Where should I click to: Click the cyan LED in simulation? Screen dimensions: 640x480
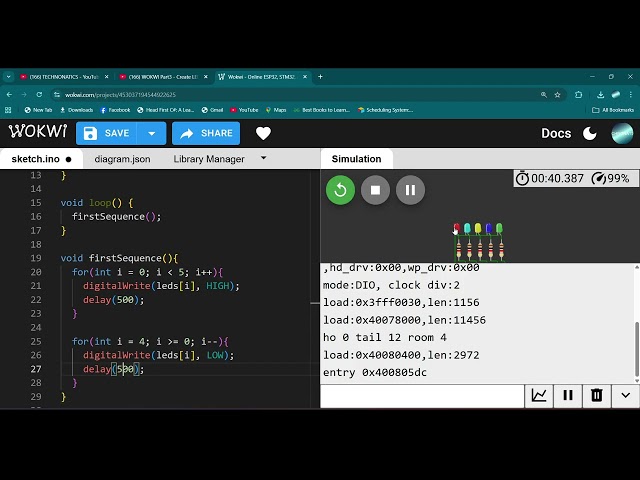pyautogui.click(x=467, y=228)
